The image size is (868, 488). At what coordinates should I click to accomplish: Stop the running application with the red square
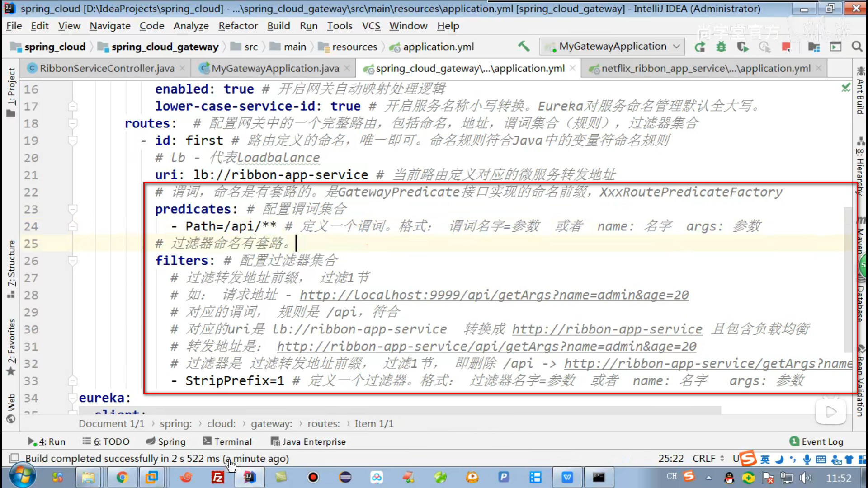[x=786, y=47]
